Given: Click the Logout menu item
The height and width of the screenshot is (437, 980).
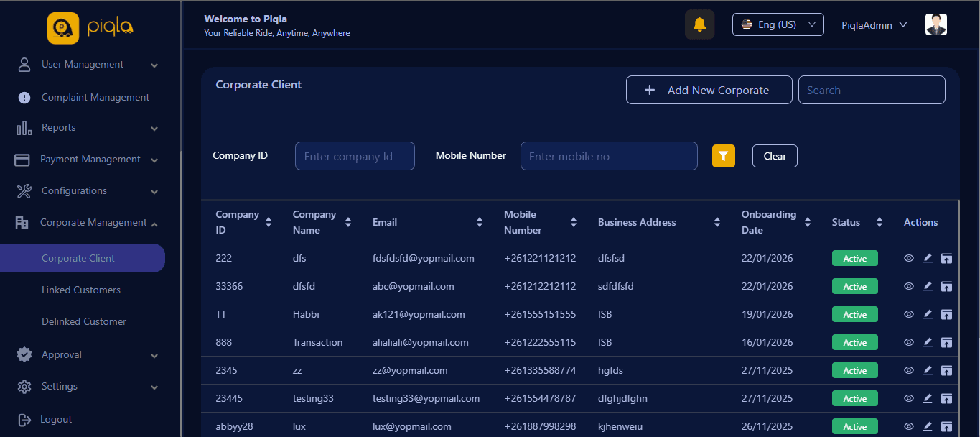Looking at the screenshot, I should [x=56, y=420].
